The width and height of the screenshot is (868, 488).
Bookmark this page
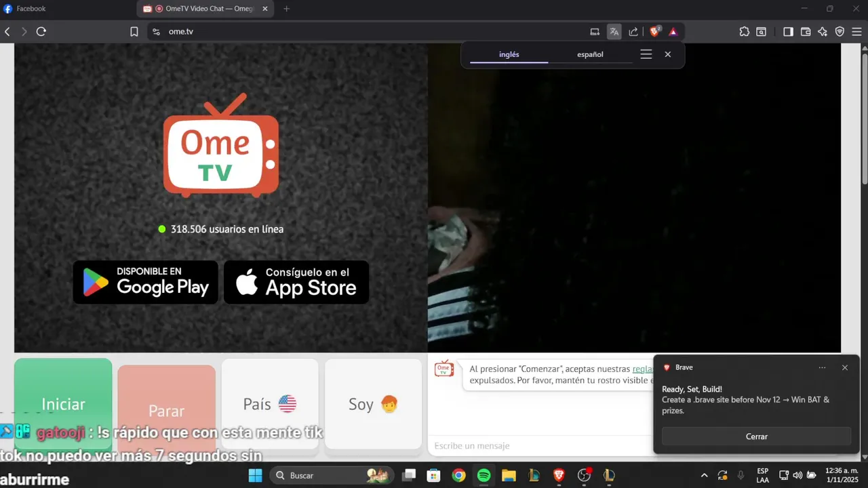click(x=134, y=32)
